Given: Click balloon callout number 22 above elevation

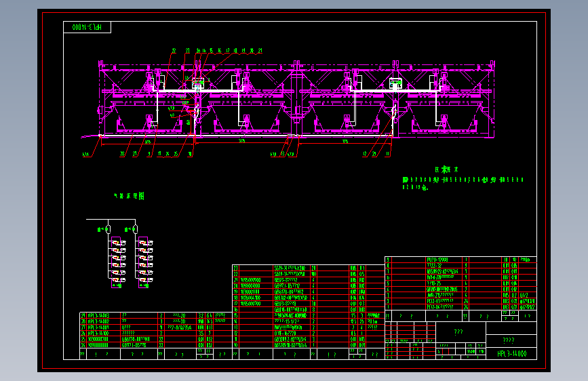Looking at the screenshot, I should 174,51.
